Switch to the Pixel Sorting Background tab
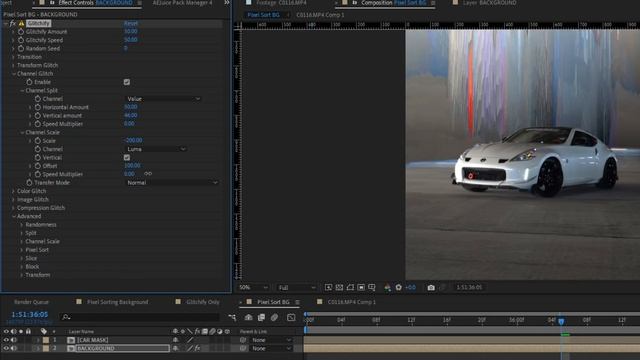The width and height of the screenshot is (640, 360). (118, 302)
